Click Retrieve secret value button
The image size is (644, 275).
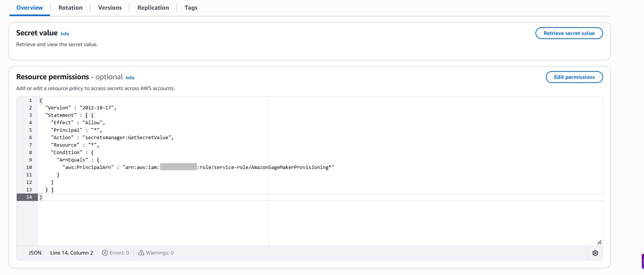tap(569, 33)
